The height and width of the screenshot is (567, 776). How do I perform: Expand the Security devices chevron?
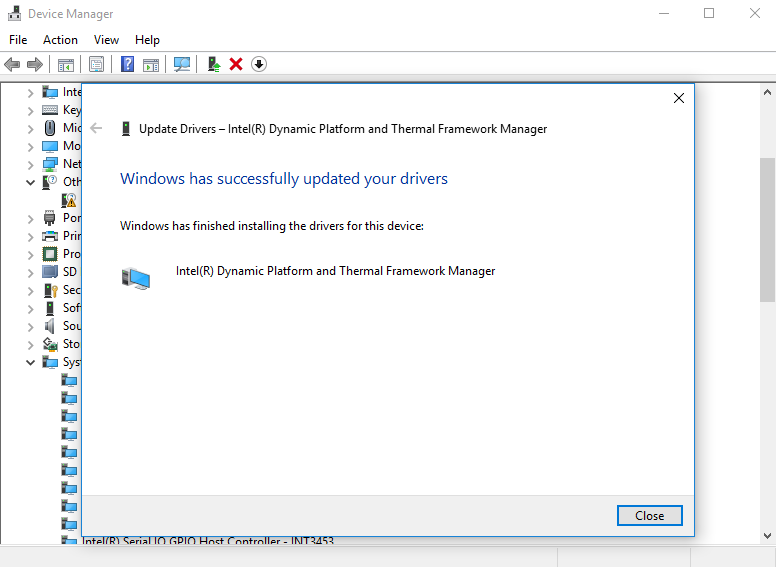(x=31, y=291)
